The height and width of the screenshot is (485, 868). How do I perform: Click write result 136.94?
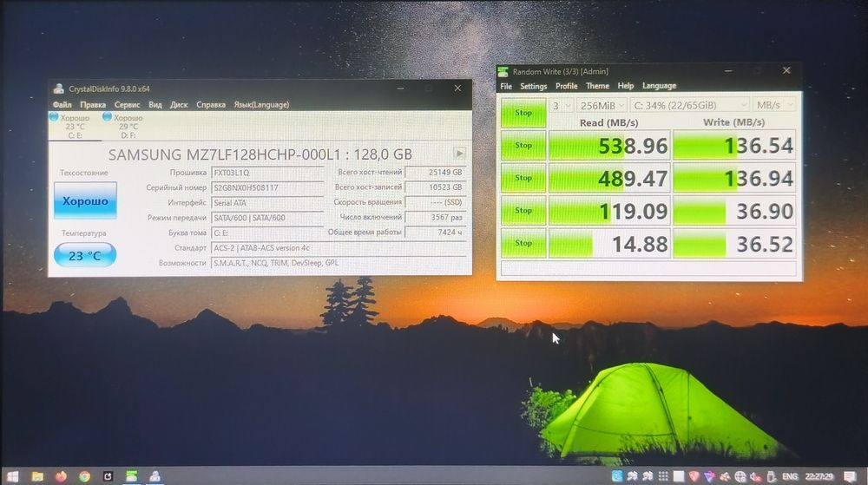734,178
